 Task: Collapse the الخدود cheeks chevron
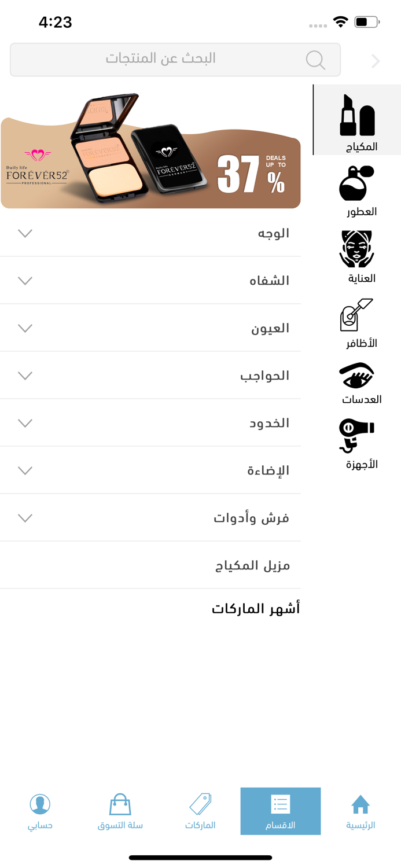24,423
